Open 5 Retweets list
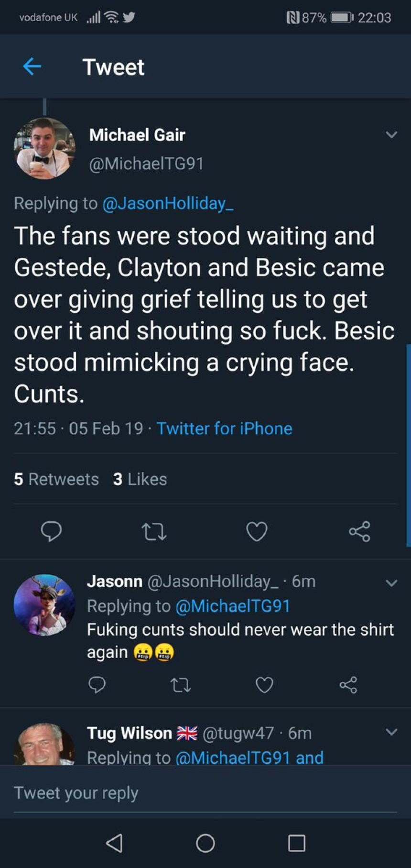Screen dimensions: 411x868 click(56, 479)
